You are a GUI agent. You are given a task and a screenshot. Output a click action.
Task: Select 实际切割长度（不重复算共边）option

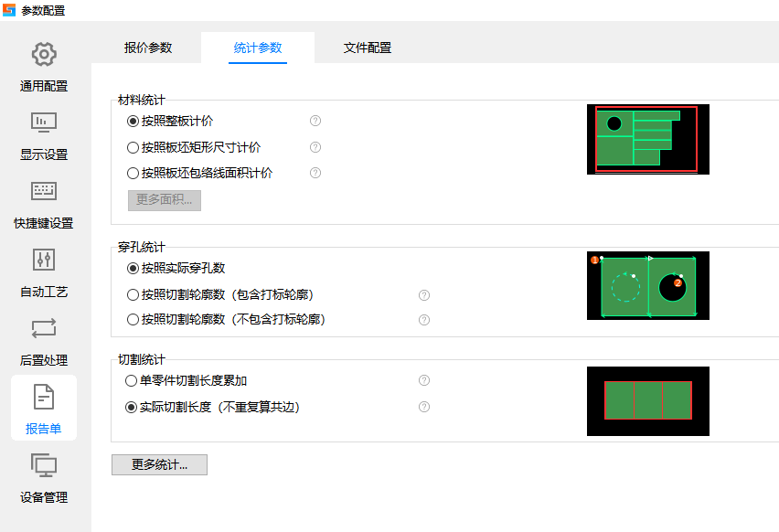[213, 408]
